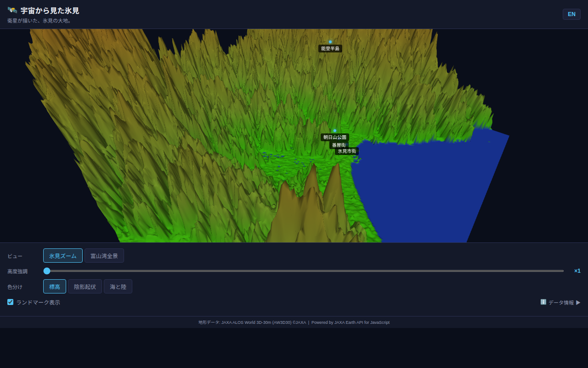Switch language with the EN button
Image resolution: width=588 pixels, height=368 pixels.
click(x=571, y=14)
